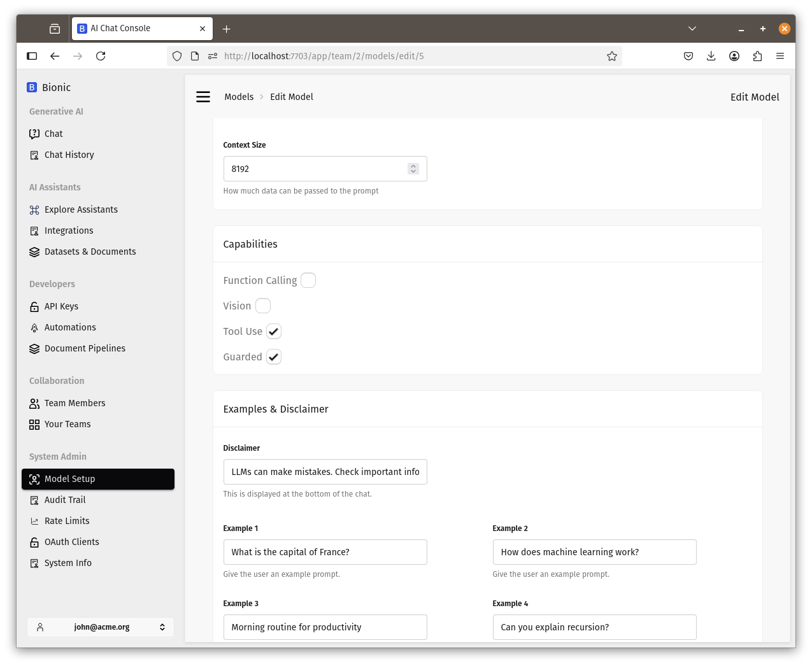Open the john@acme.org account switcher
Screen dimensions: 812x666
pyautogui.click(x=101, y=627)
